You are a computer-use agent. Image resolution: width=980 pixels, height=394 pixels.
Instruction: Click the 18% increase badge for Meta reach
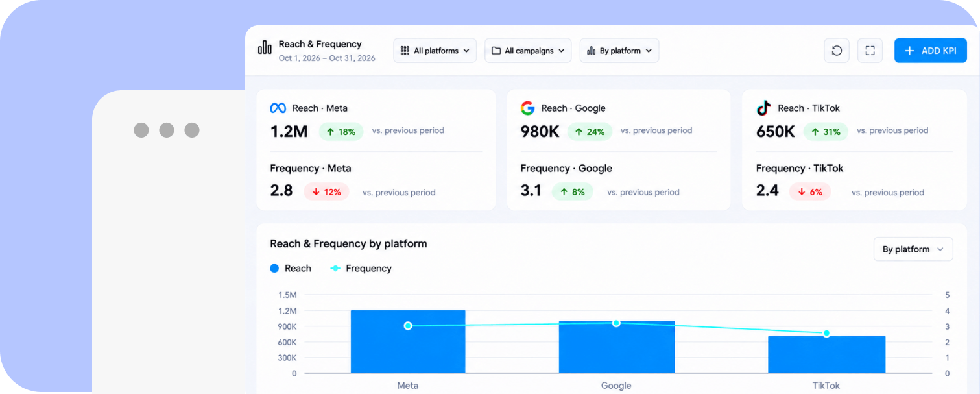click(x=341, y=132)
